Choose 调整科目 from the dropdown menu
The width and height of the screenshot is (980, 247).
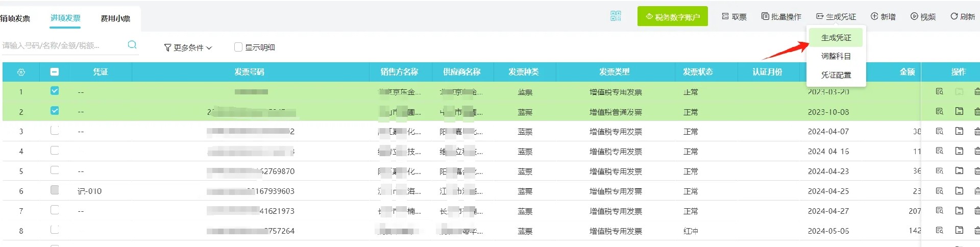coord(836,56)
